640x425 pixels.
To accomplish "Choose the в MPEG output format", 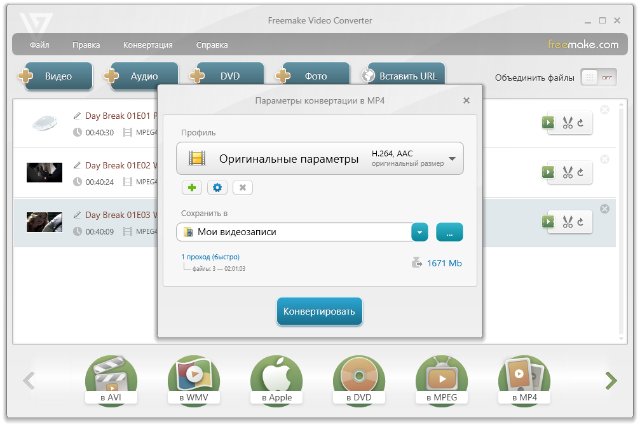I will [x=442, y=380].
